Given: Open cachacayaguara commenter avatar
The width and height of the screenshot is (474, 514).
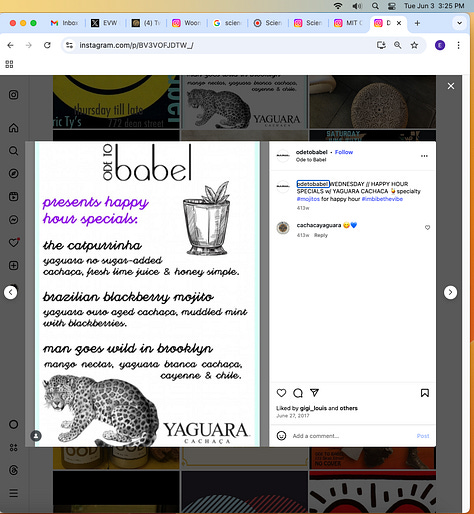Looking at the screenshot, I should point(283,228).
